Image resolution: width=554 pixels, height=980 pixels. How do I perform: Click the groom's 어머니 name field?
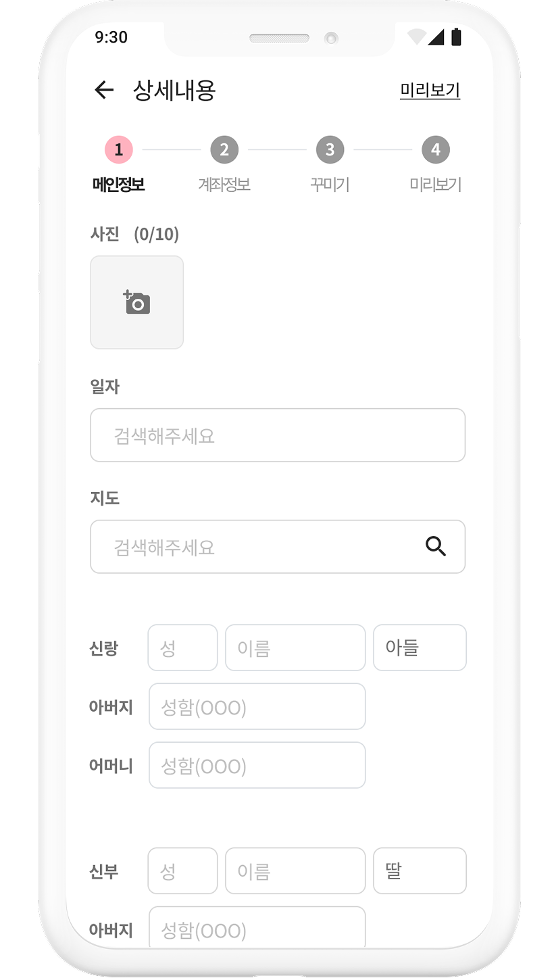point(257,765)
